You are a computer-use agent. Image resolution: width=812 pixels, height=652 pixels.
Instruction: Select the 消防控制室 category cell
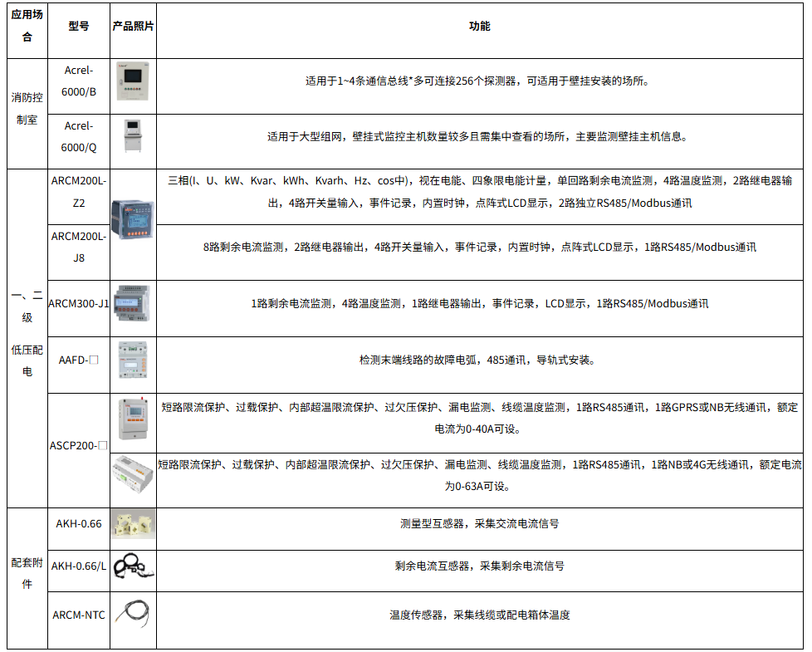pos(27,109)
